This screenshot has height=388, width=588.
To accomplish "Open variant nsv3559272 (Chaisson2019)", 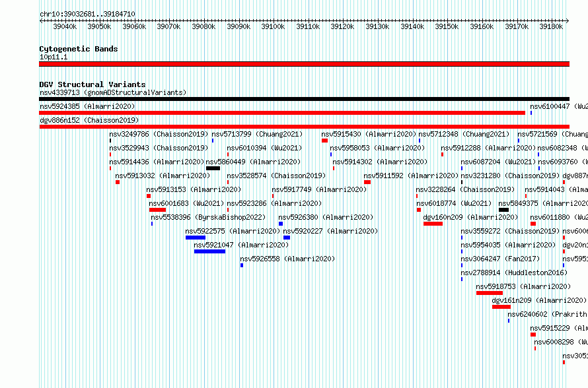I will [511, 231].
